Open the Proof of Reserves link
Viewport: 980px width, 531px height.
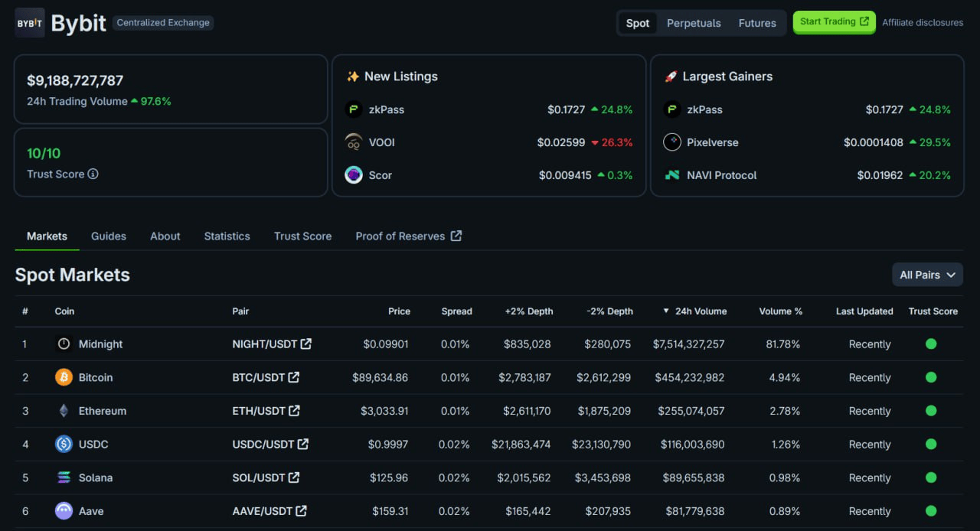[x=408, y=236]
